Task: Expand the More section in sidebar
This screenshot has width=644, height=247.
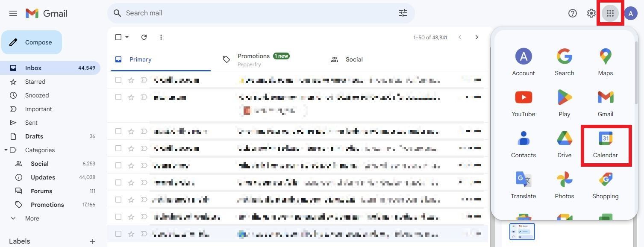Action: 32,218
